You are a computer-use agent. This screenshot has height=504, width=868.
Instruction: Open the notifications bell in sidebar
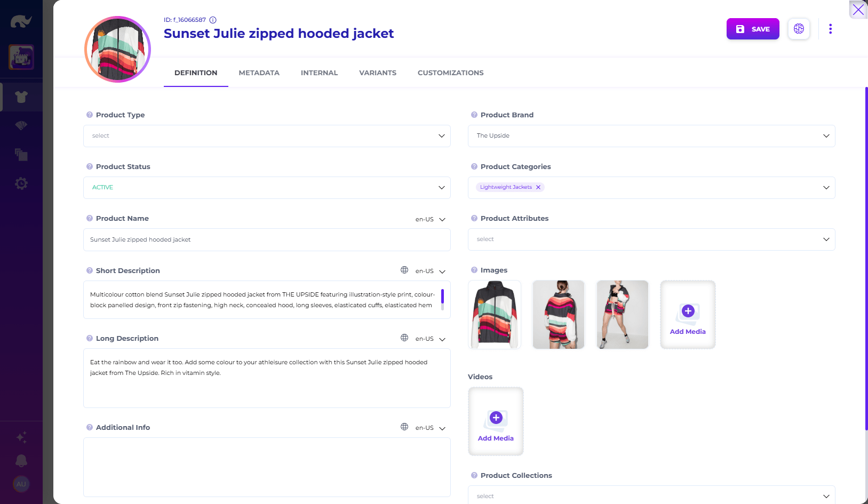coord(21,461)
